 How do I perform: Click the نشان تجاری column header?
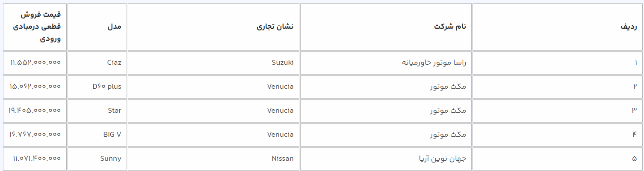pos(213,27)
